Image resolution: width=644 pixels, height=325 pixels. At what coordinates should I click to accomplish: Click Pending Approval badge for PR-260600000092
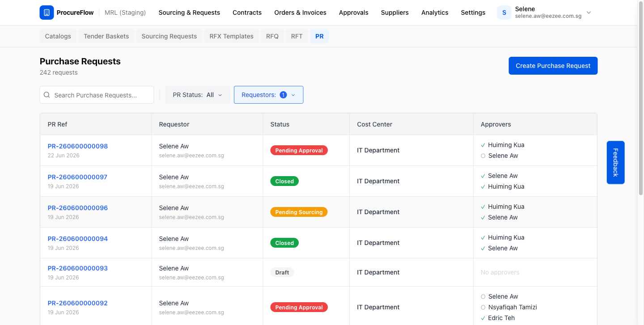tap(299, 307)
